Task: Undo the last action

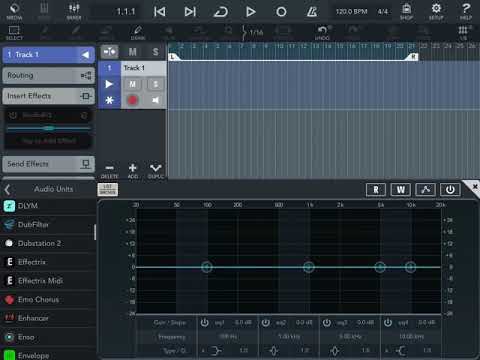Action: point(322,32)
